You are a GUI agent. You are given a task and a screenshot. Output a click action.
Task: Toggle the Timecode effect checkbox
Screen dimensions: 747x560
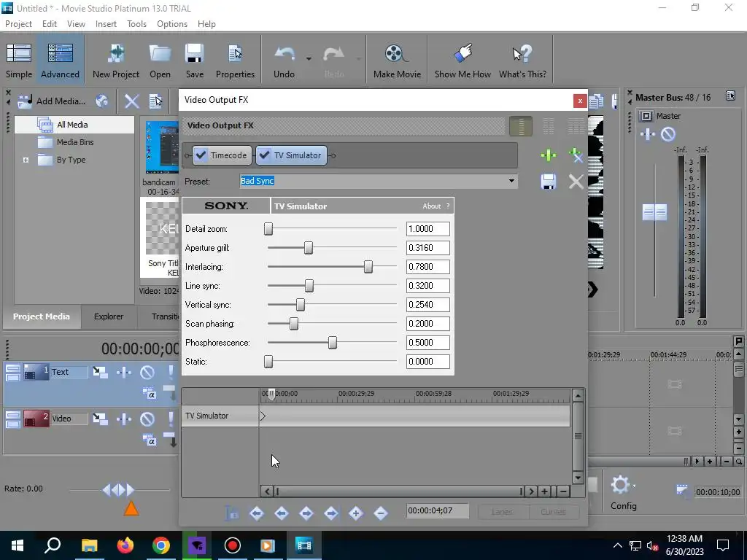coord(201,155)
